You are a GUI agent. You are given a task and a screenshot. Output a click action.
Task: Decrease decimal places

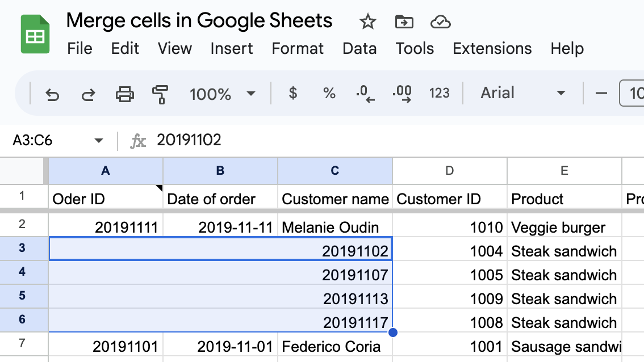[x=365, y=94]
